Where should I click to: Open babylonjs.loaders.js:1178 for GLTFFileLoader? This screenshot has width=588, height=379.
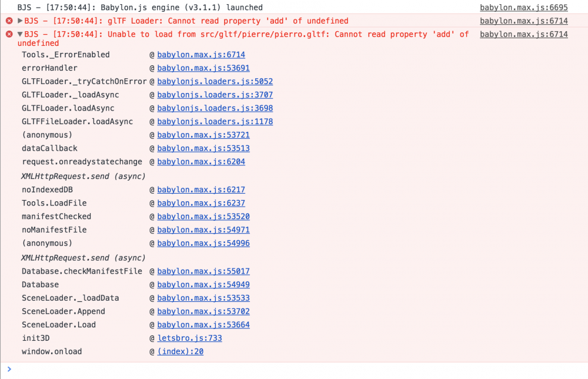point(215,122)
